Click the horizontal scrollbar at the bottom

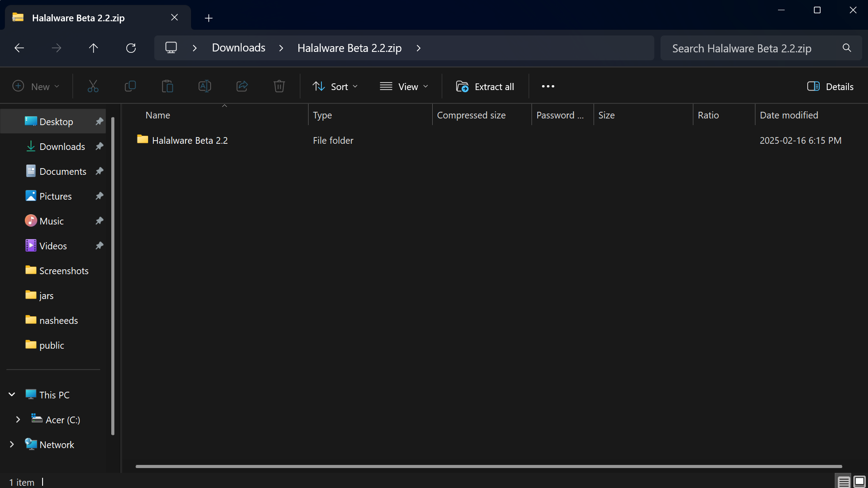pos(489,466)
